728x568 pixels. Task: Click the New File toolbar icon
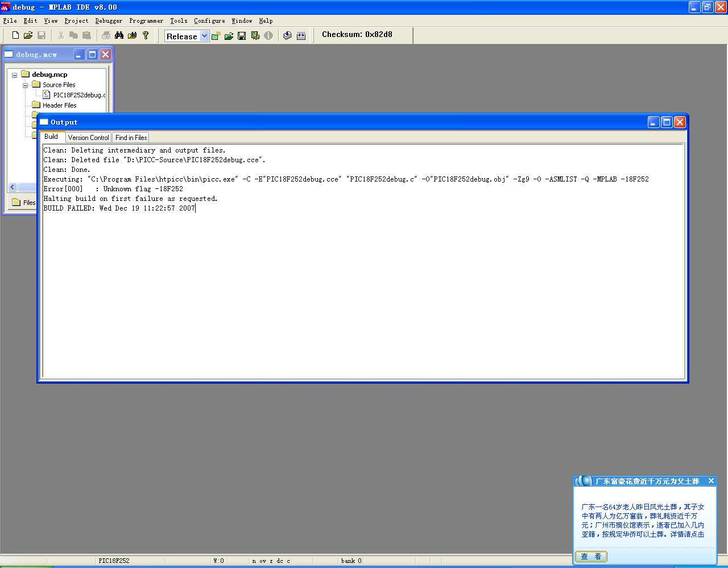(15, 35)
